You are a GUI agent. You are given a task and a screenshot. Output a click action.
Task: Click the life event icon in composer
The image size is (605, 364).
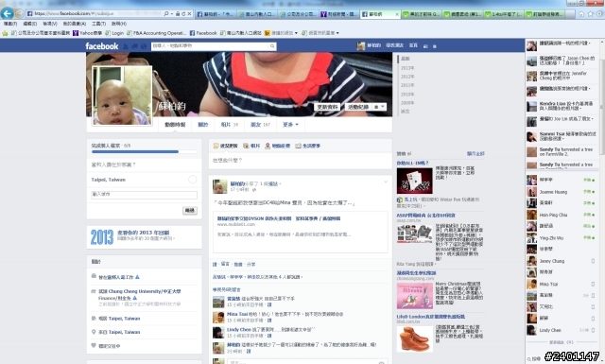click(x=298, y=146)
